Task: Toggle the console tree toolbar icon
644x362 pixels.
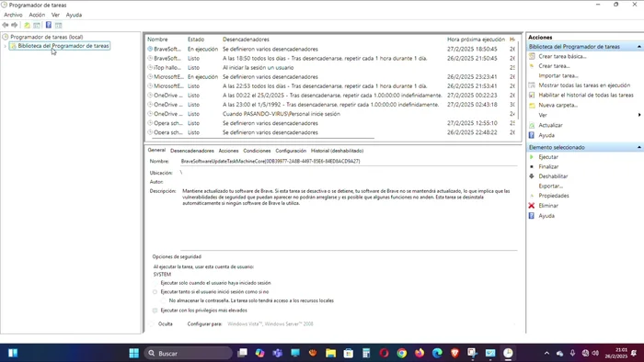Action: point(37,25)
